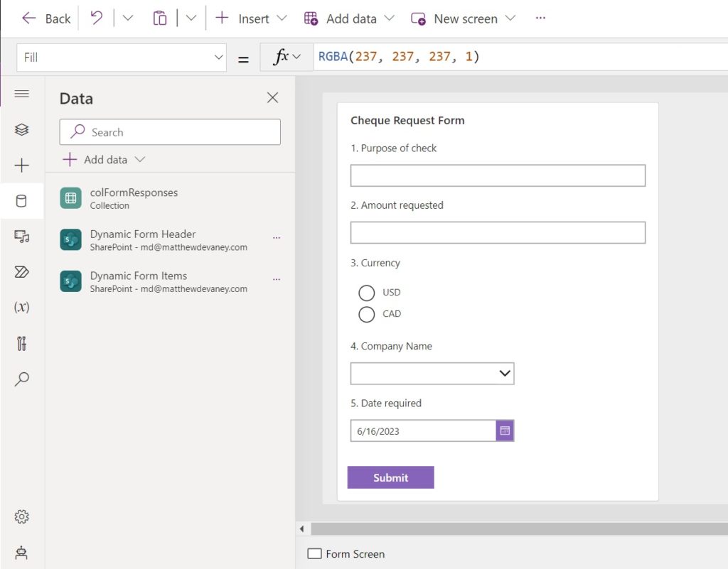Go Back using the toolbar button
This screenshot has width=728, height=569.
[46, 18]
